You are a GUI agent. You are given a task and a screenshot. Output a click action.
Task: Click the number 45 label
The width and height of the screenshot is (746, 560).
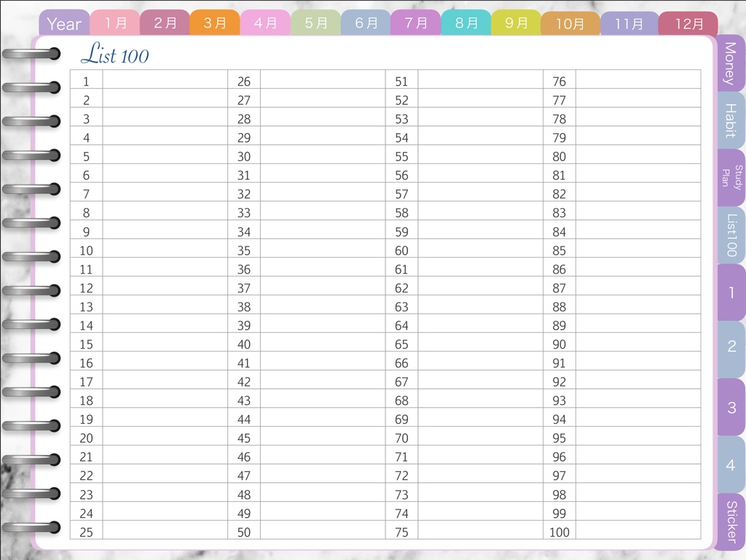click(244, 438)
